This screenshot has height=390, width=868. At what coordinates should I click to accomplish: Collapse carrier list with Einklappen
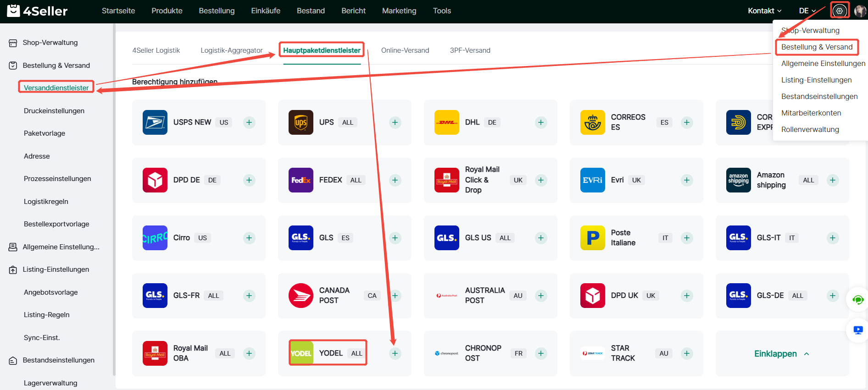[x=782, y=354]
